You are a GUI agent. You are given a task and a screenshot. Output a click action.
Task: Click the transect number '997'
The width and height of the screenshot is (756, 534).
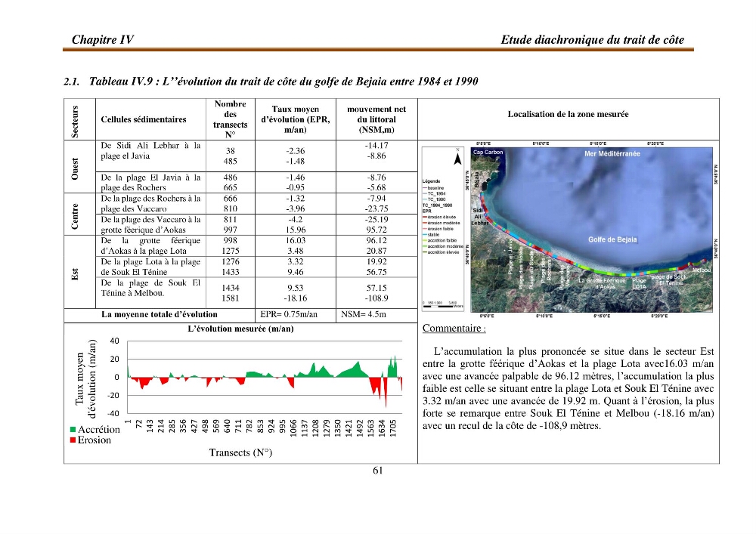point(230,230)
